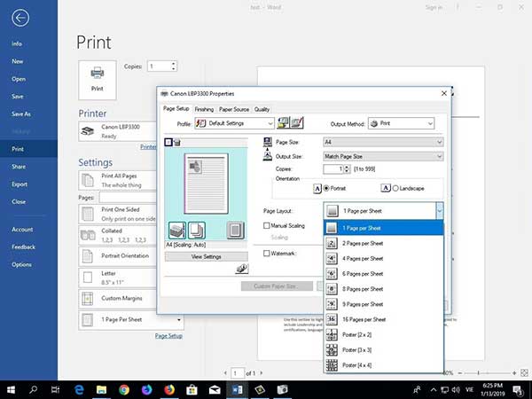Select the page view icon above the preview
Image resolution: width=532 pixels, height=399 pixels.
[168, 142]
